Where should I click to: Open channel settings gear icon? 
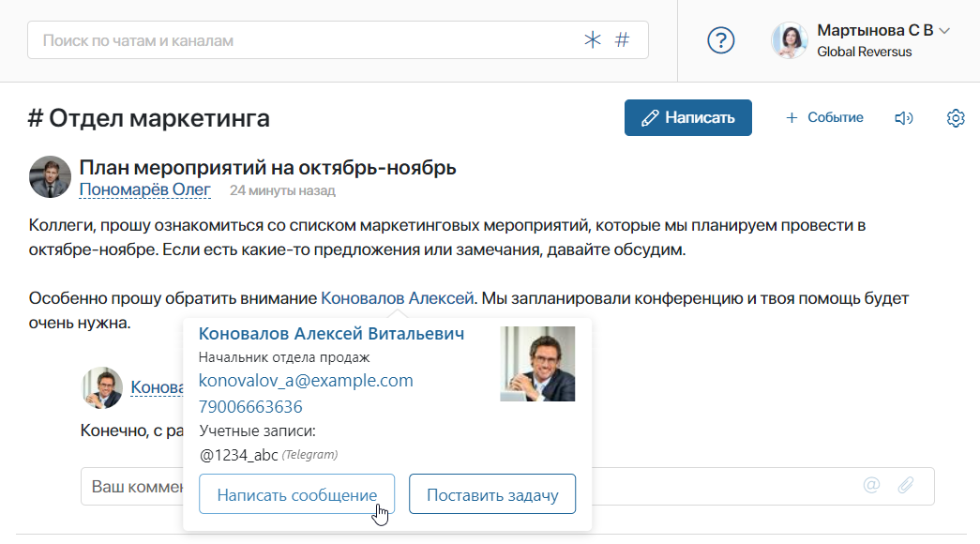point(956,117)
